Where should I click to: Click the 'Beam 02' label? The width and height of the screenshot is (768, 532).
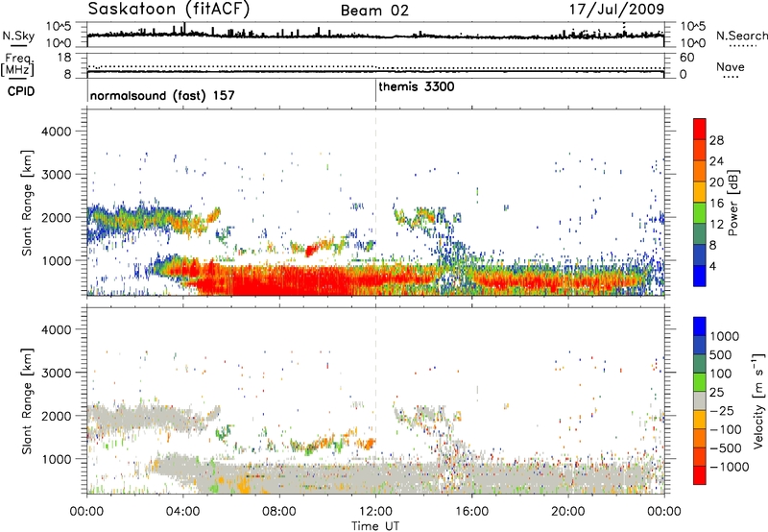tap(374, 11)
